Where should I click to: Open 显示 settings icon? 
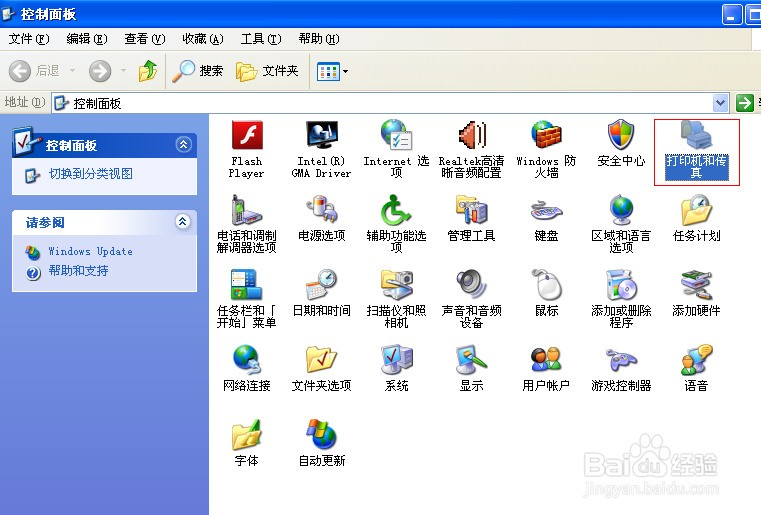[x=471, y=368]
